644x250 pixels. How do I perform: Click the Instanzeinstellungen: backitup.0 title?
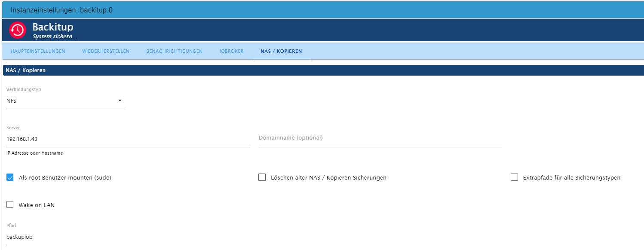click(x=61, y=10)
